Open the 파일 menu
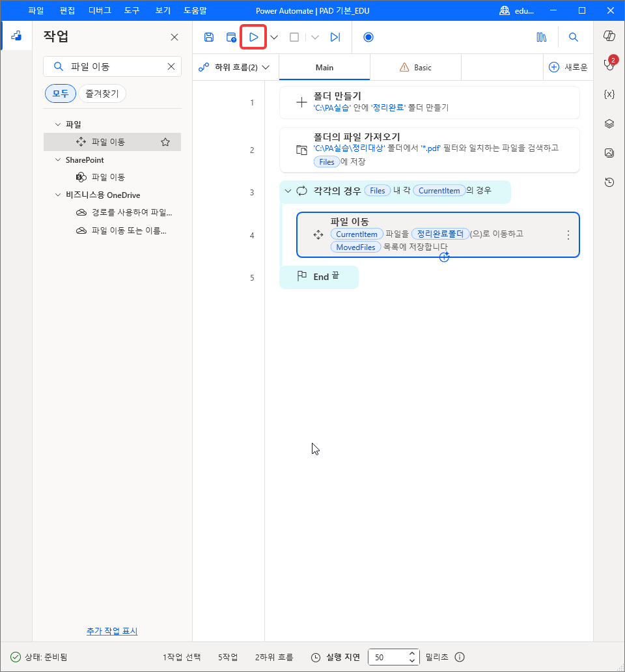The image size is (625, 672). pyautogui.click(x=36, y=10)
